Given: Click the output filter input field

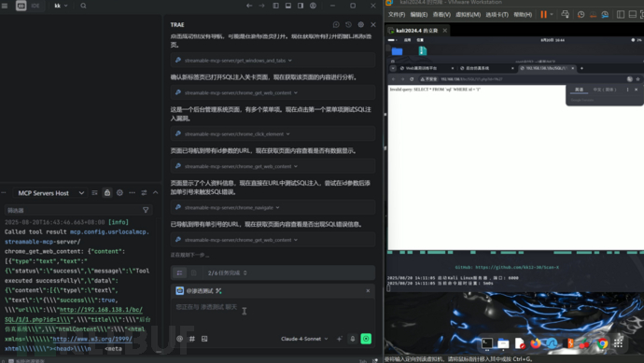Looking at the screenshot, I should point(73,210).
